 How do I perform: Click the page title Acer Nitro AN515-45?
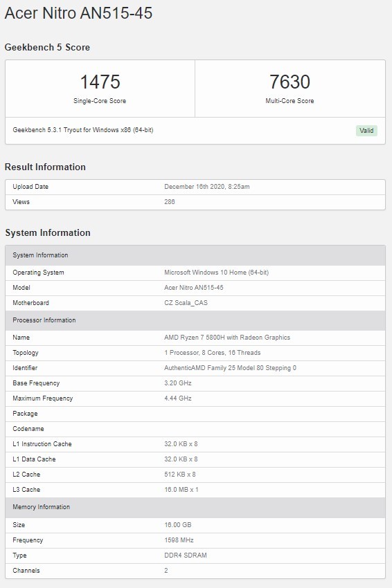78,13
